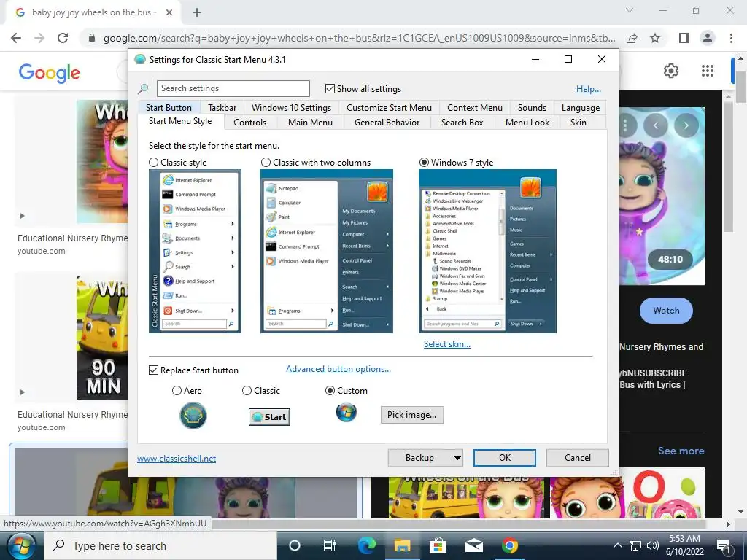The width and height of the screenshot is (747, 560).
Task: Open the Chrome profile avatar
Action: point(708,38)
